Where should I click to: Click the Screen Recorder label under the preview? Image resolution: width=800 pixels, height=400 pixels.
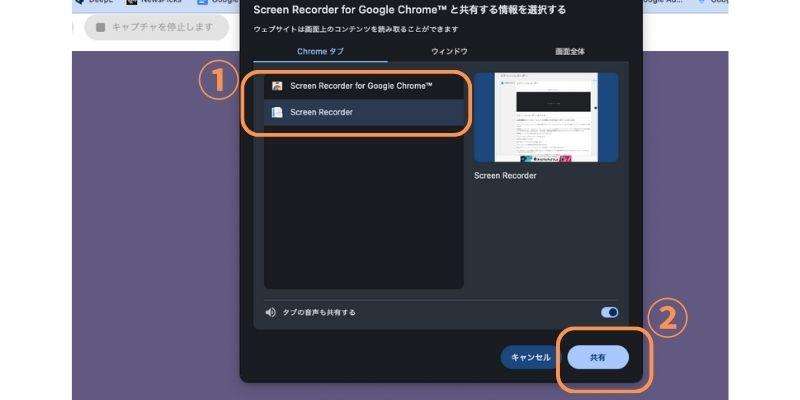[x=505, y=176]
